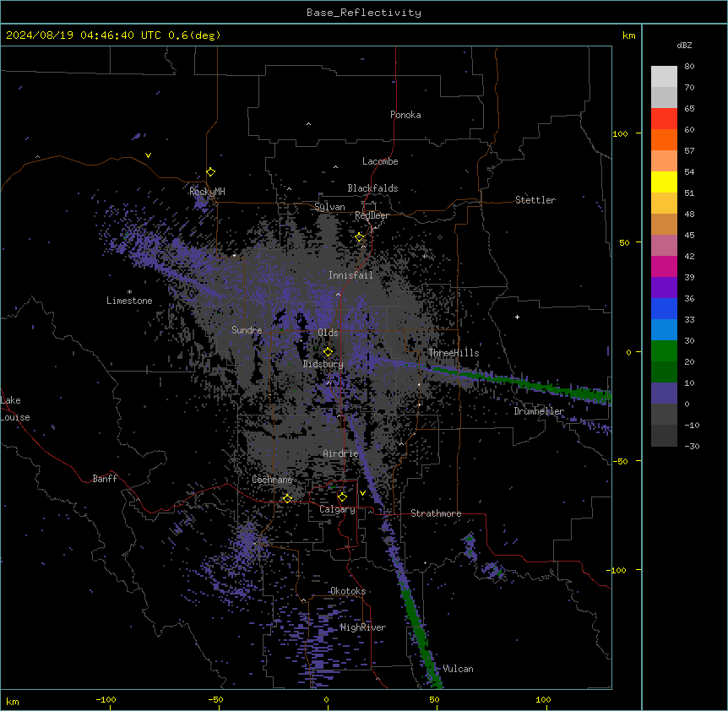
Task: Click the Limestone label
Action: (x=129, y=301)
